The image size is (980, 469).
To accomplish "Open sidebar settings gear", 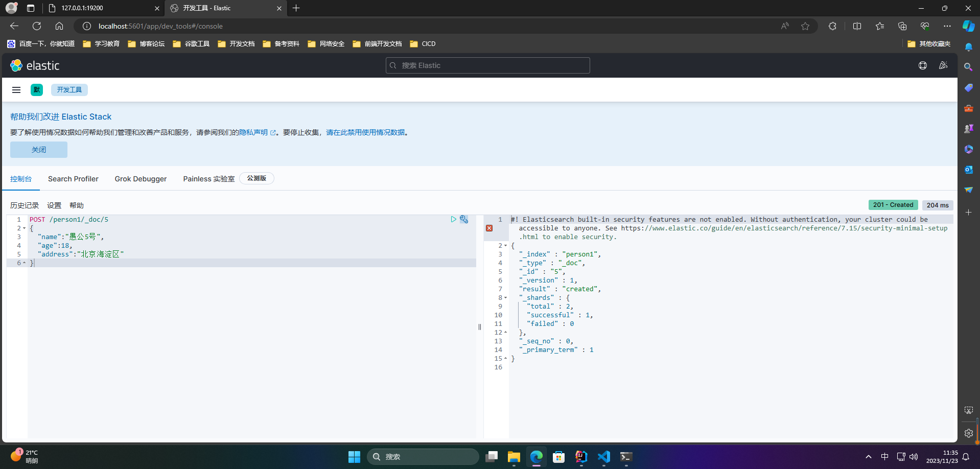I will (x=968, y=433).
